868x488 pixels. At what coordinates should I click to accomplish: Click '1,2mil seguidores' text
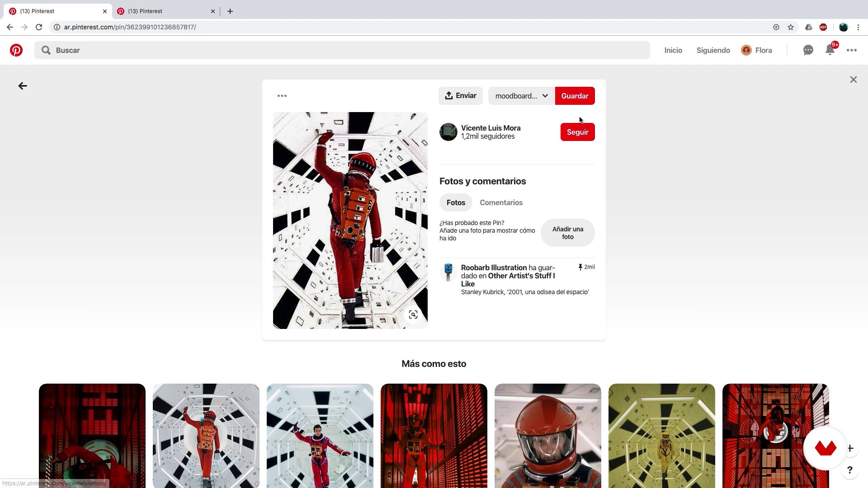488,136
